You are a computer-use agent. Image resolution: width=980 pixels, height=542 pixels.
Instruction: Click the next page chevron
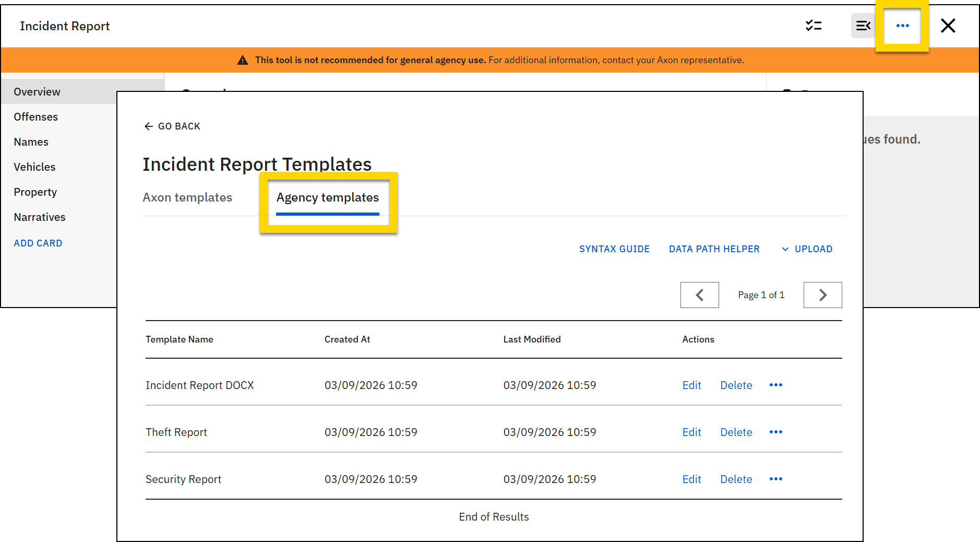tap(822, 294)
